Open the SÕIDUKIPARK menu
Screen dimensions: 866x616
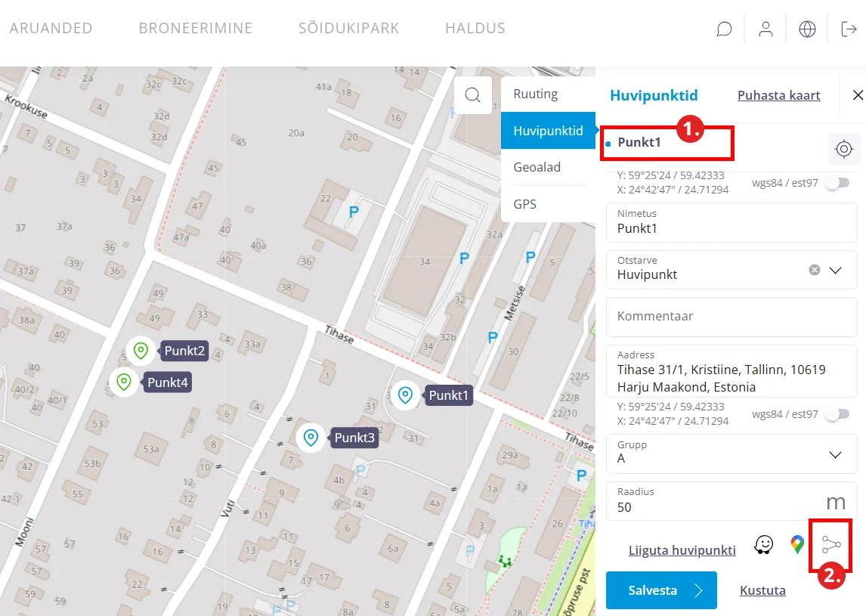(348, 29)
